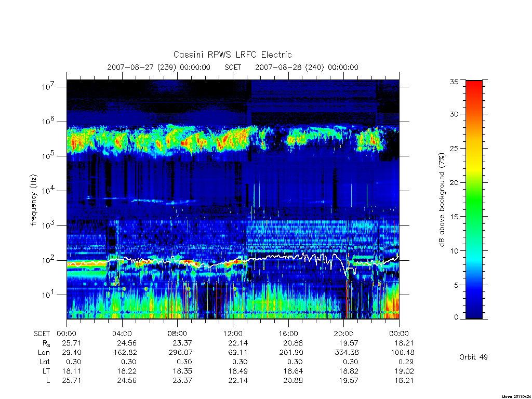Select start date 2007-08-27 (239) 00:00:00
Viewport: 532px width, 399px height.
(x=159, y=67)
